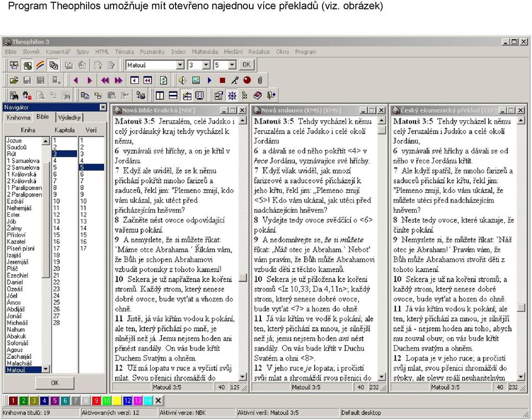532x420 pixels.
Task: Click scroll-up arrow of the Kniha list
Action: pyautogui.click(x=45, y=141)
